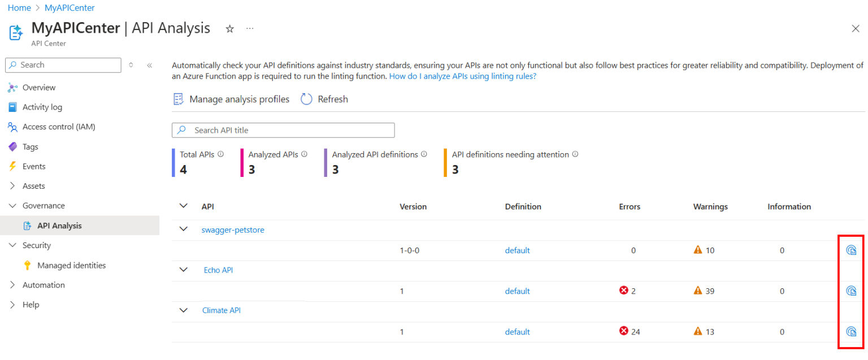Collapse the Governance section
This screenshot has height=360, width=868.
13,205
